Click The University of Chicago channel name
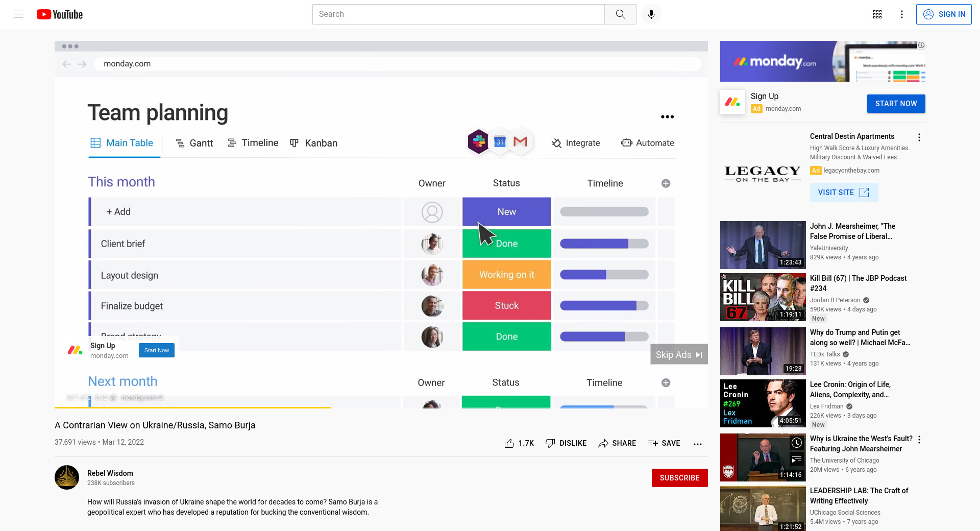 click(x=844, y=461)
